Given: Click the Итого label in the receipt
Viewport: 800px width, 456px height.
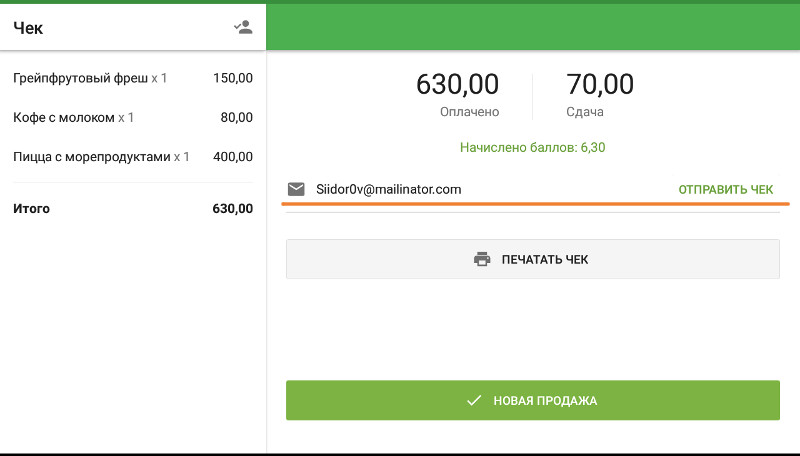Looking at the screenshot, I should 31,209.
